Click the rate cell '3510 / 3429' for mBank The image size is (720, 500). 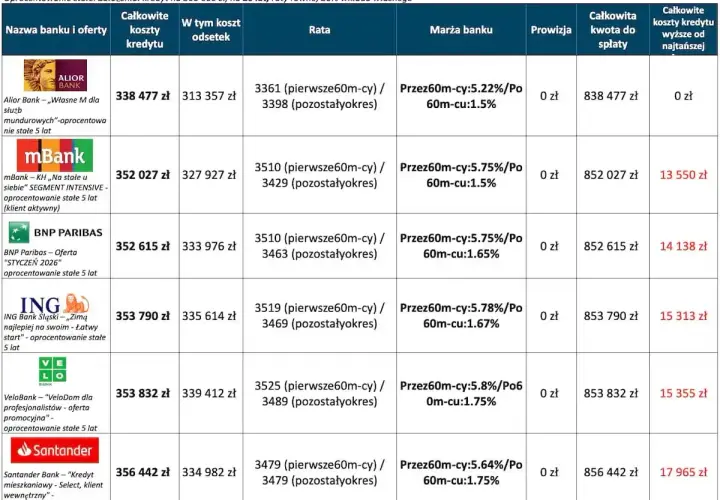point(320,175)
